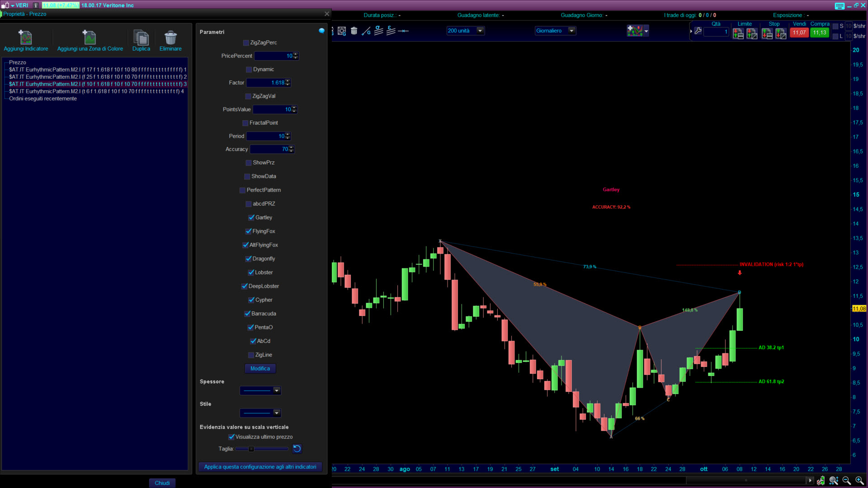
Task: Click the Modifica button
Action: point(260,368)
